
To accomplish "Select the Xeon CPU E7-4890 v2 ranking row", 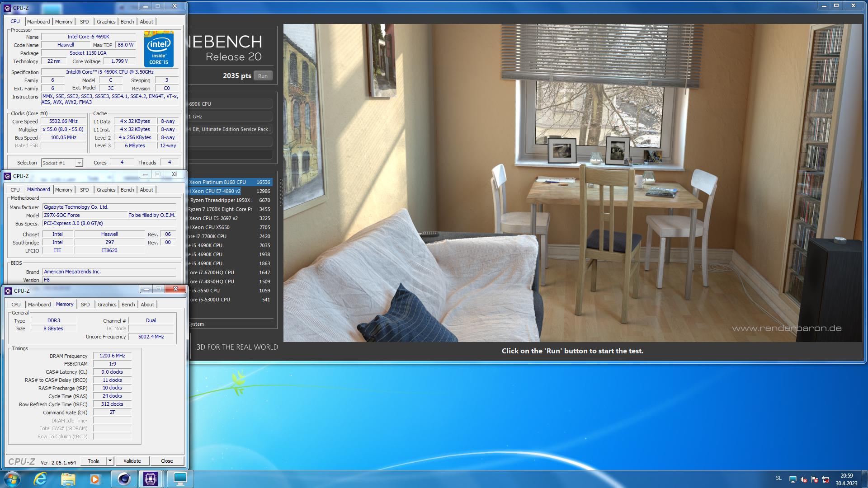I will pos(230,191).
